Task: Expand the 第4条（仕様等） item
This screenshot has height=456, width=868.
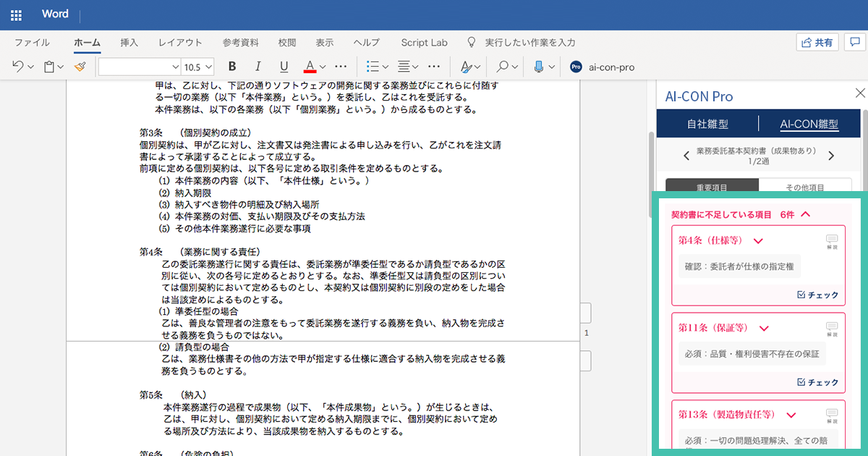Action: tap(759, 241)
